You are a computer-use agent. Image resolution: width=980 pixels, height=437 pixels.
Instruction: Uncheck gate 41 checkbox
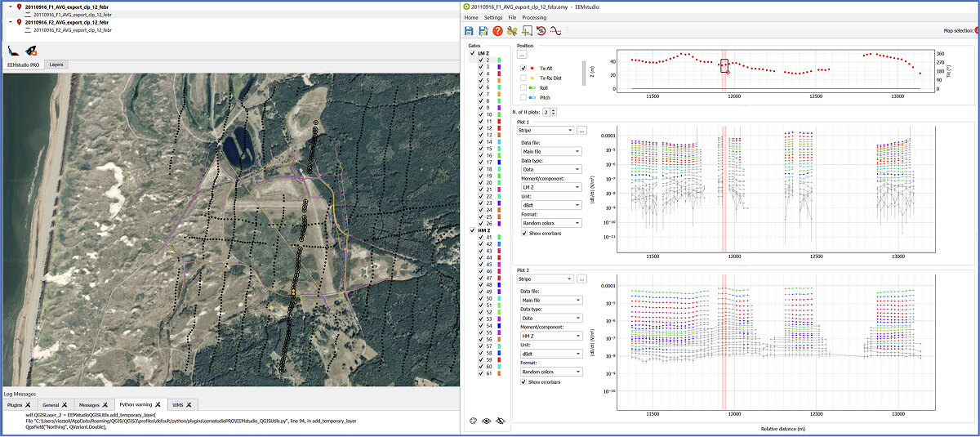click(x=481, y=237)
